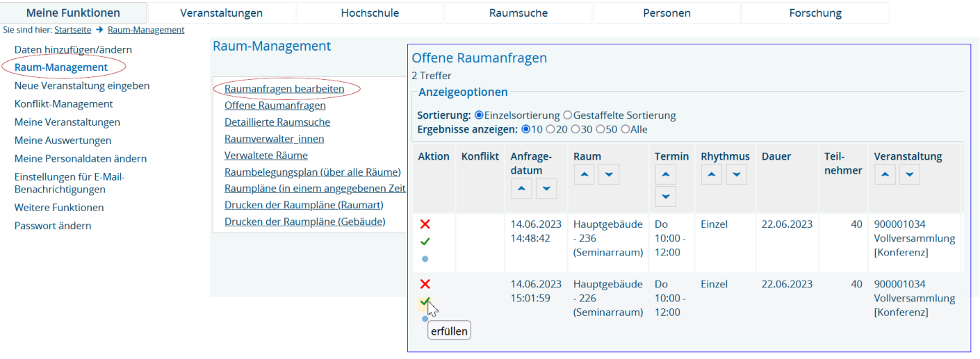Sort Rhythmus column ascending arrow
Screen dimensions: 980x359
click(711, 175)
